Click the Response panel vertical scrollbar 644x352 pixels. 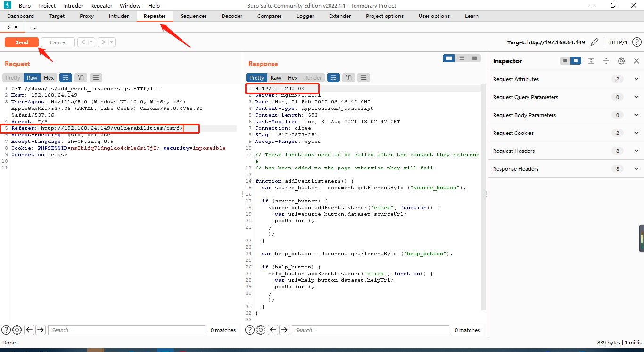pyautogui.click(x=483, y=198)
